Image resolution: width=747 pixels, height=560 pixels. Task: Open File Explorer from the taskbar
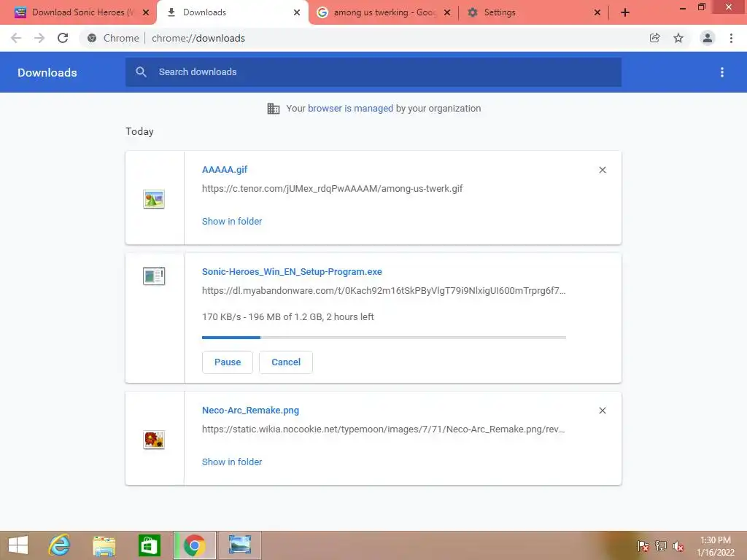104,545
